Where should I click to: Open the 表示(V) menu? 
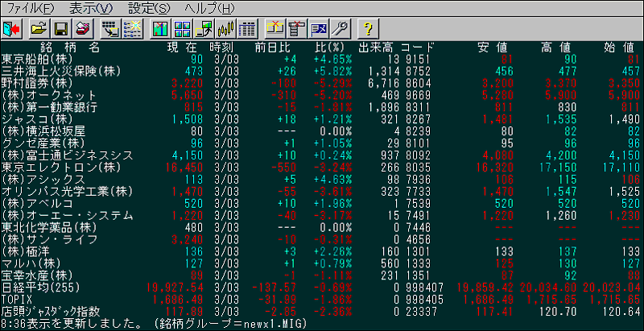pyautogui.click(x=91, y=8)
